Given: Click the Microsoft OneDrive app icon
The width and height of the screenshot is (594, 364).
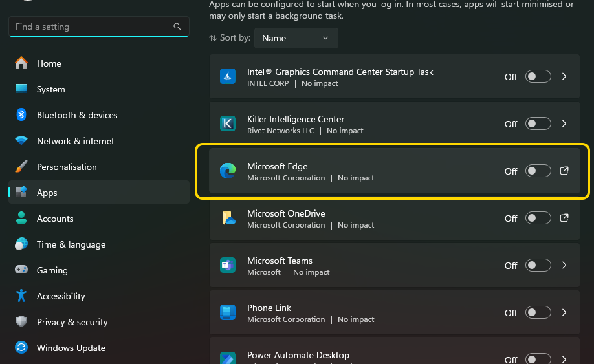Looking at the screenshot, I should [228, 218].
